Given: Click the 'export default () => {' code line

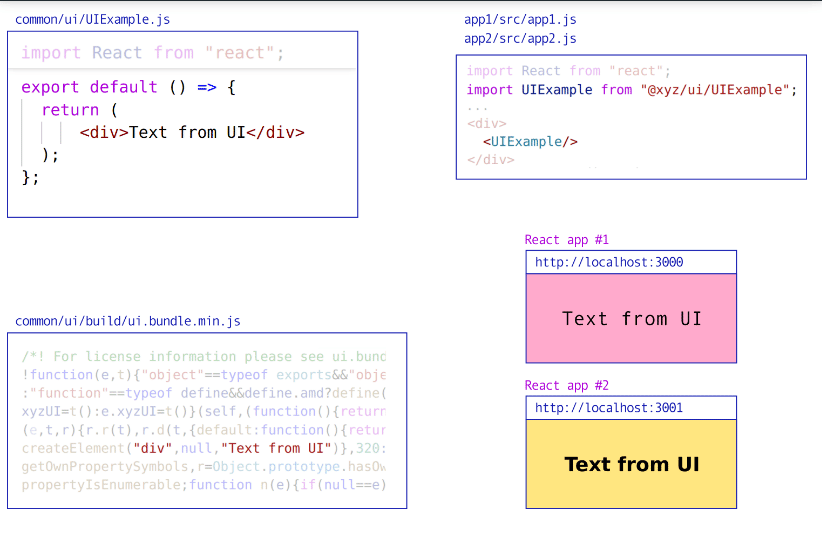Looking at the screenshot, I should pos(128,87).
